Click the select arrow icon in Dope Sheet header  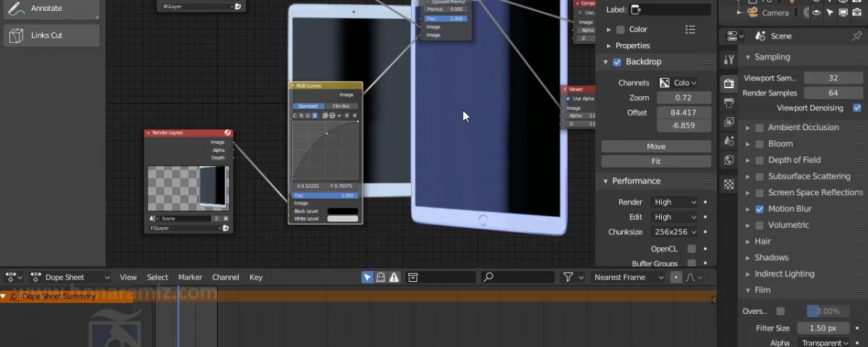click(x=367, y=277)
